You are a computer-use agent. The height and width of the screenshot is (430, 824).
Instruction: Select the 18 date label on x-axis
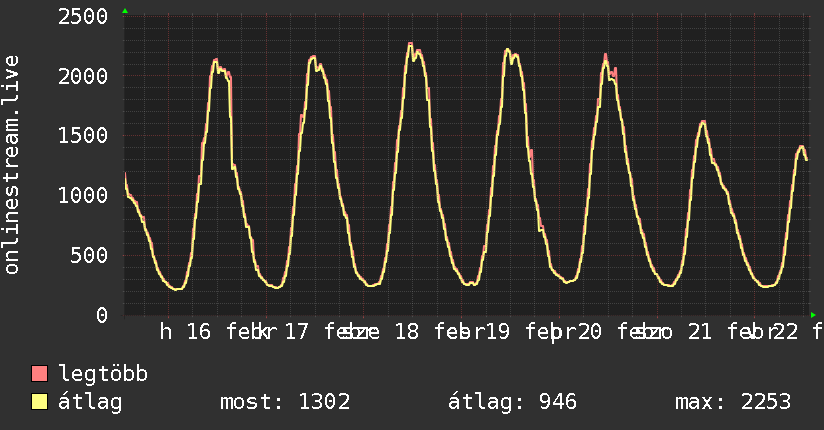[x=407, y=332]
